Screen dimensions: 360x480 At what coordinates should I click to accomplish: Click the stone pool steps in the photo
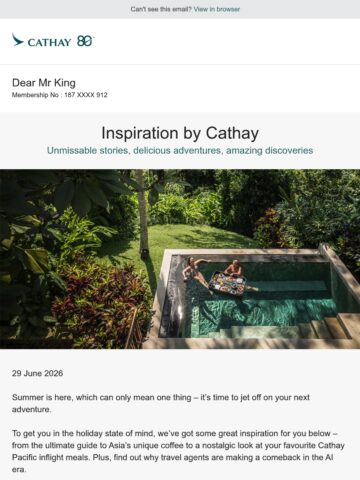(x=328, y=325)
